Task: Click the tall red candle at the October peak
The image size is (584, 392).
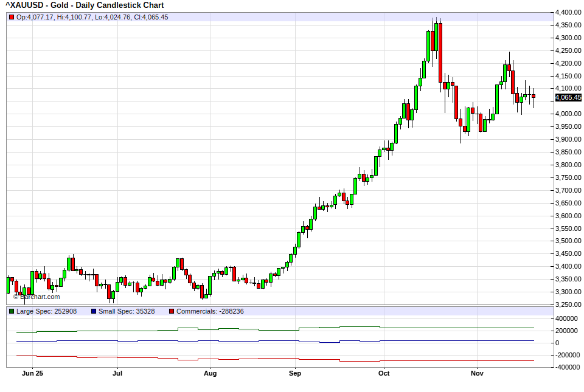Action: click(440, 53)
